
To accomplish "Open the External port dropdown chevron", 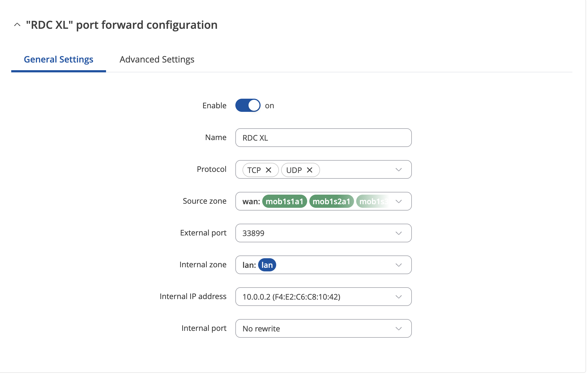I will click(399, 233).
